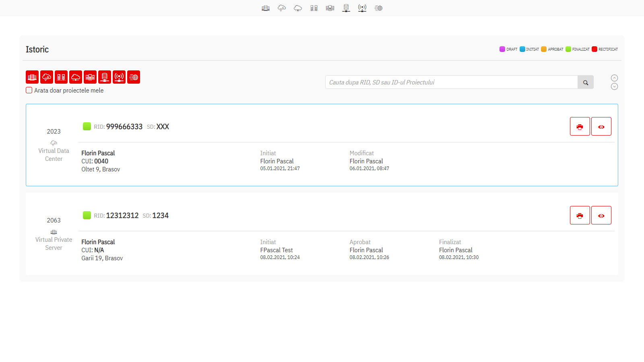Print the project with RID 999666333
Image resolution: width=644 pixels, height=362 pixels.
580,126
